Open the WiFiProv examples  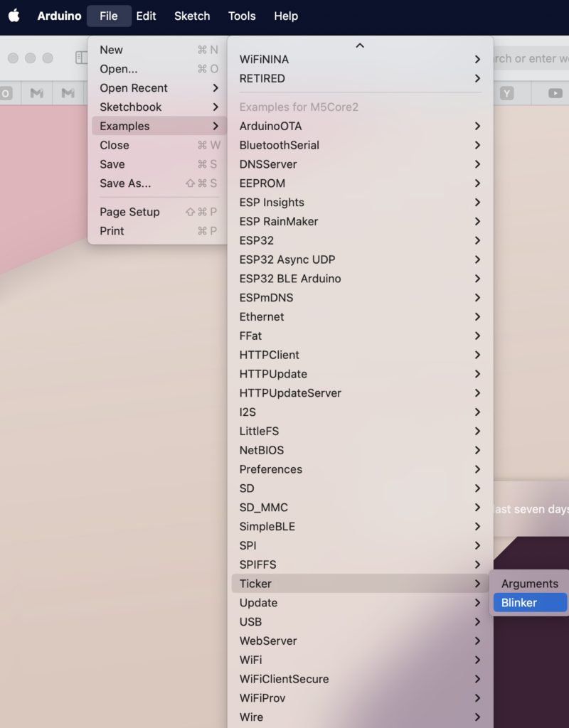[x=360, y=697]
